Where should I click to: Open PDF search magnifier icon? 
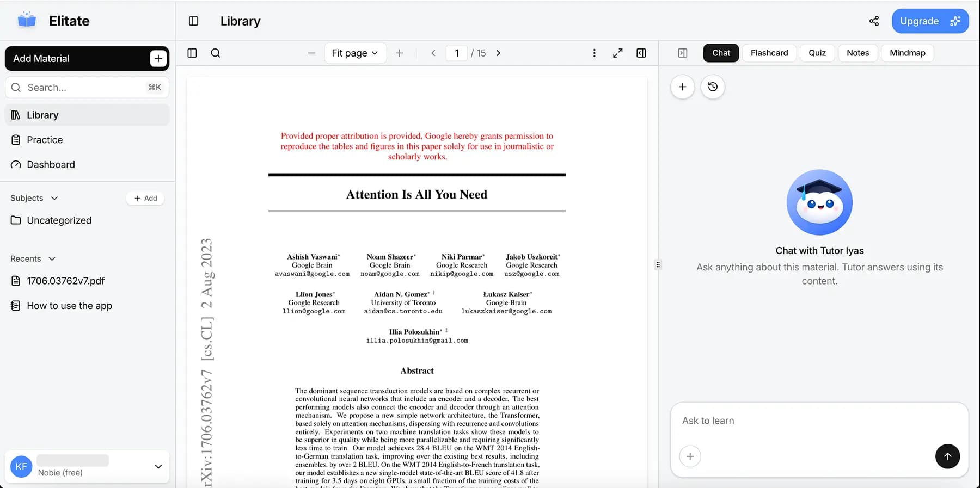coord(216,53)
